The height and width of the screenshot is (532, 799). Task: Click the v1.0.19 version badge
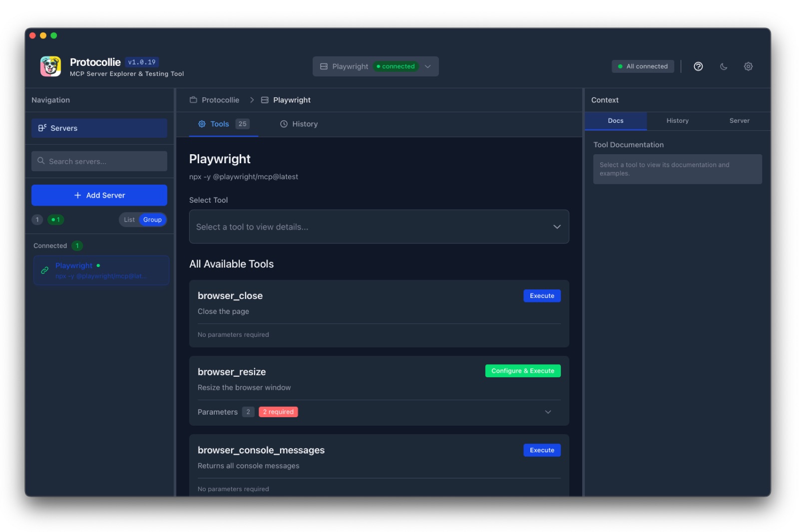tap(142, 62)
